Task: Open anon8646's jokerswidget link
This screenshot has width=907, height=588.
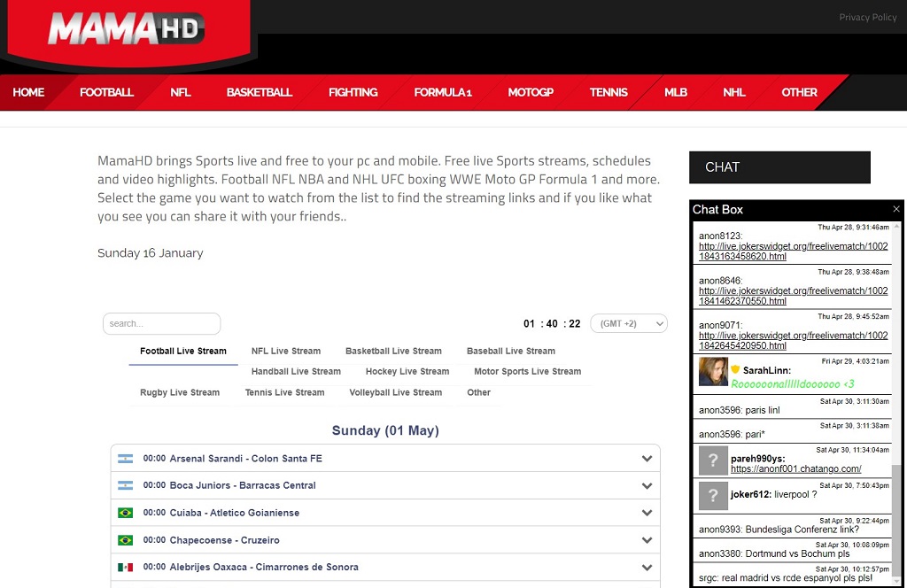Action: [x=793, y=296]
